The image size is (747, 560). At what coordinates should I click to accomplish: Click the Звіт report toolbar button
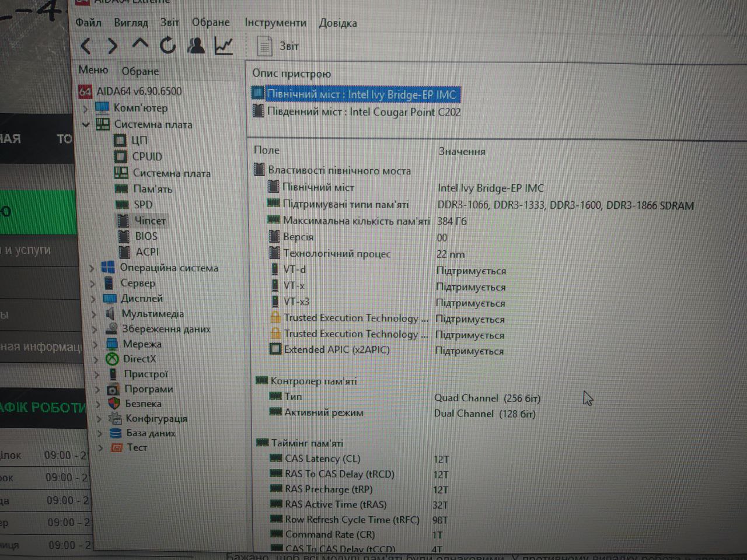278,46
